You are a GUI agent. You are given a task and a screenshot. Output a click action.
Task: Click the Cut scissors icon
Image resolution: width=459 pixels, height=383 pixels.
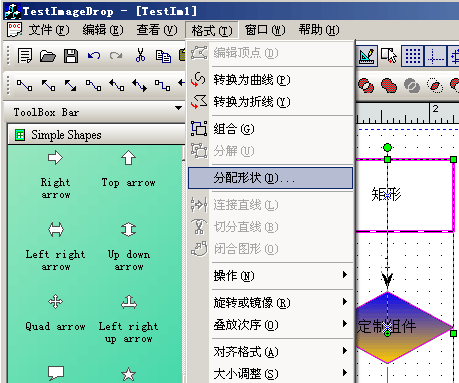click(140, 55)
